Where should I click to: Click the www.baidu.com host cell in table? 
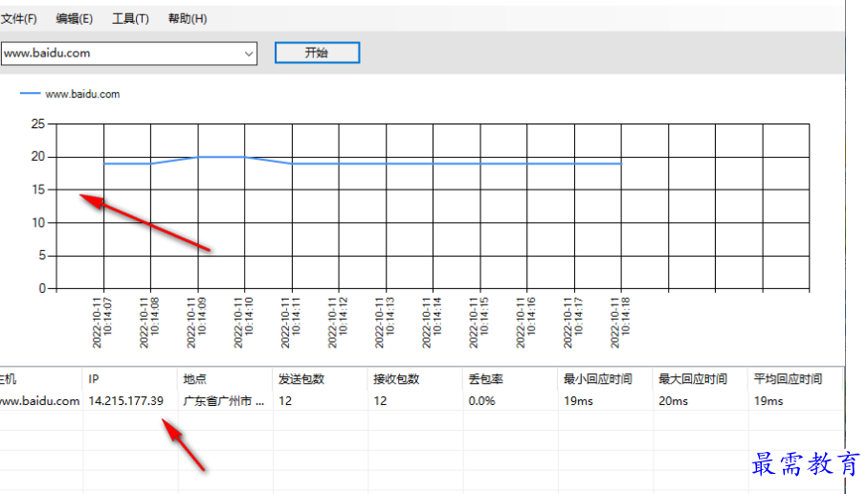(x=40, y=401)
